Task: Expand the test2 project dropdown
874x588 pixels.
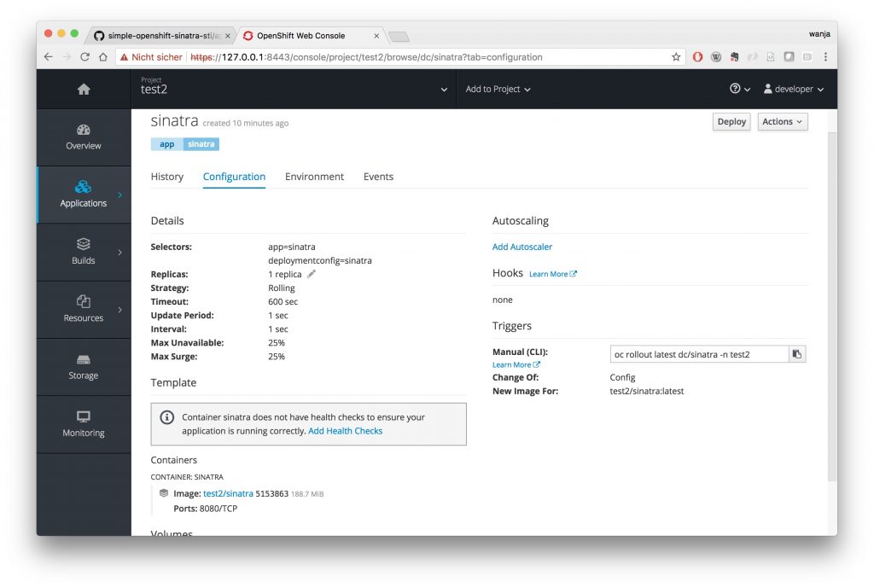Action: pyautogui.click(x=444, y=89)
